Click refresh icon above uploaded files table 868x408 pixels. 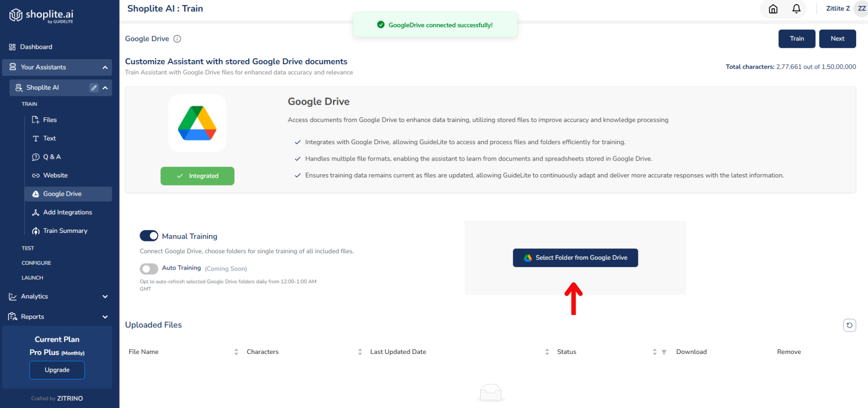point(849,325)
